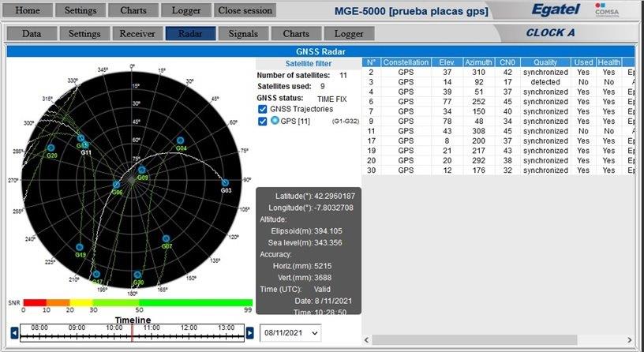Move timeline forward with right arrow

[x=249, y=333]
